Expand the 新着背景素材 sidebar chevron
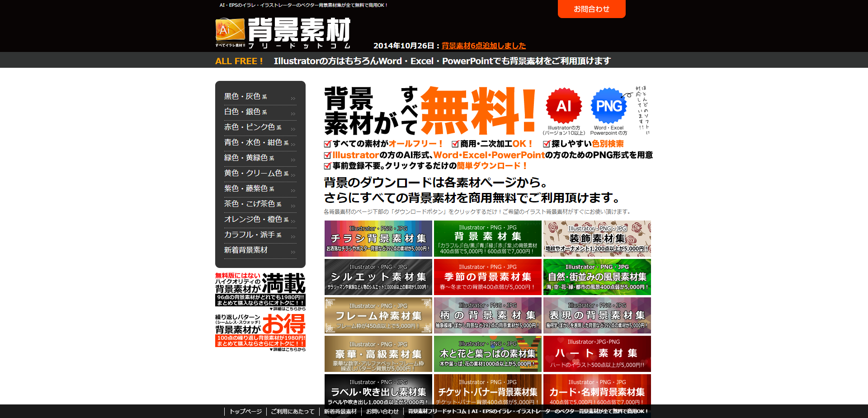The image size is (868, 418). pyautogui.click(x=293, y=251)
